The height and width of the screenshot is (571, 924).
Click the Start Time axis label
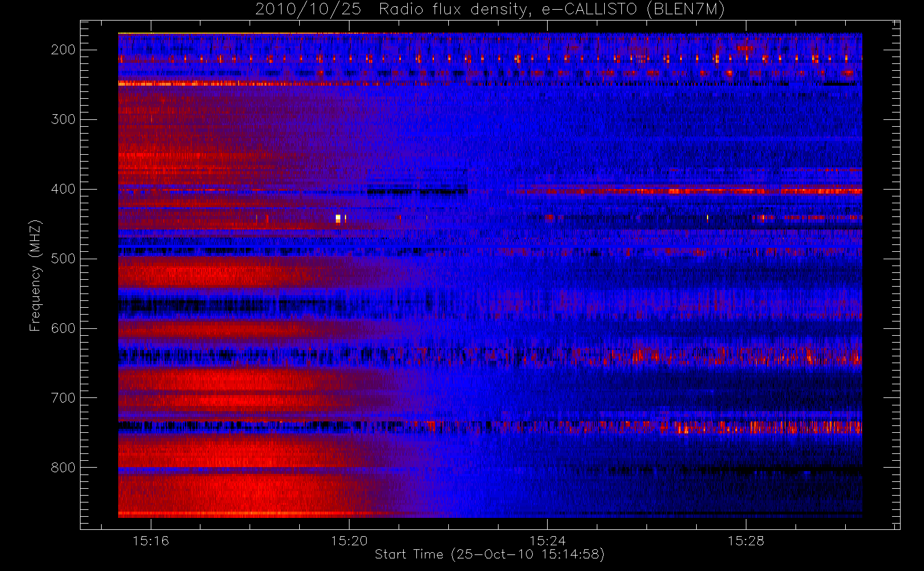489,554
